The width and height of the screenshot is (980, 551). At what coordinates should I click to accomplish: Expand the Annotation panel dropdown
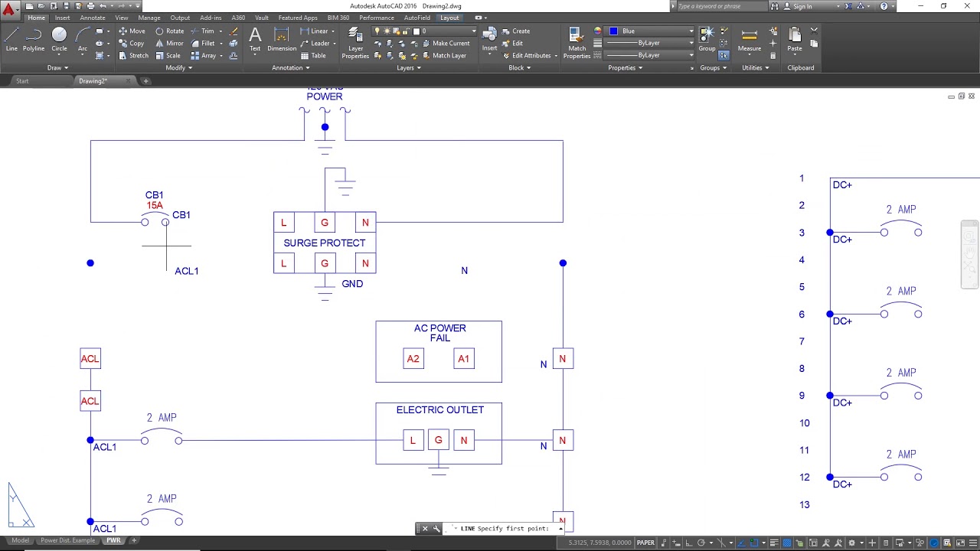pos(291,68)
